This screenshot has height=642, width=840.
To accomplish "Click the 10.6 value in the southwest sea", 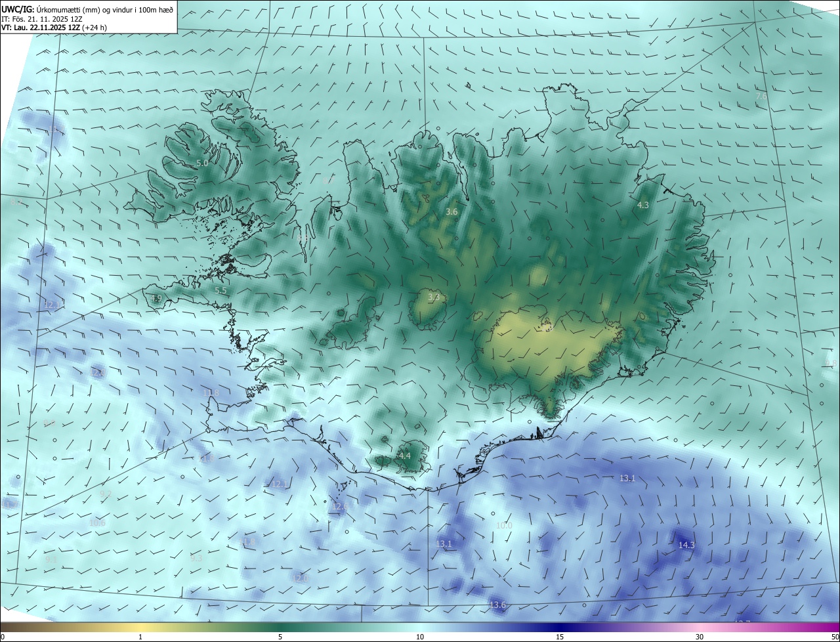I will coord(97,523).
